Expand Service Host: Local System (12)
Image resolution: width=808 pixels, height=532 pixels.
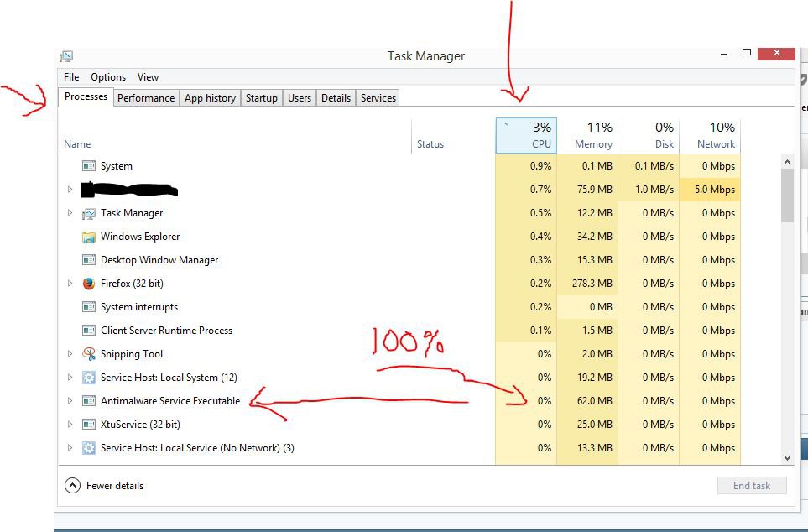point(70,378)
